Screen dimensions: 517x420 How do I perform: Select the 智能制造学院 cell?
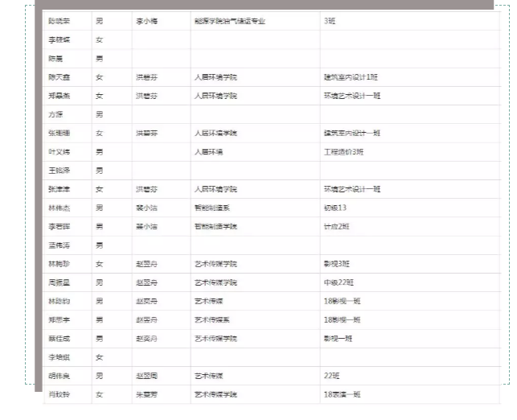click(255, 226)
